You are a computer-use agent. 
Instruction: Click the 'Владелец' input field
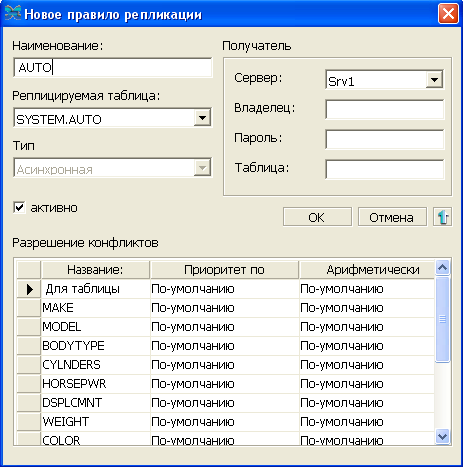click(385, 109)
